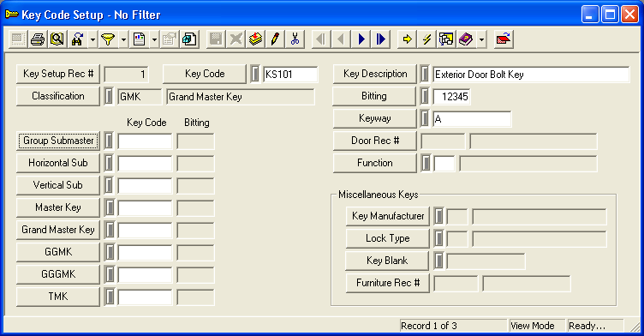Click the Key Setup Rec # button

58,74
